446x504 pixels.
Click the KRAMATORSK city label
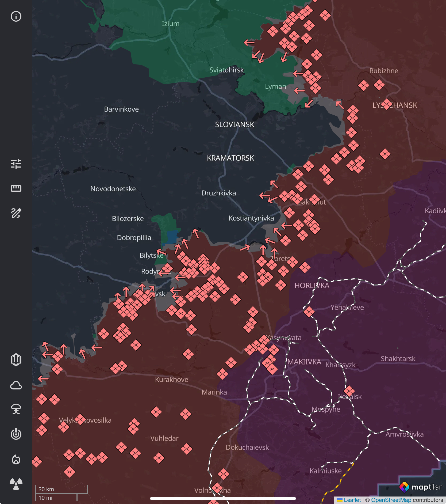(230, 158)
